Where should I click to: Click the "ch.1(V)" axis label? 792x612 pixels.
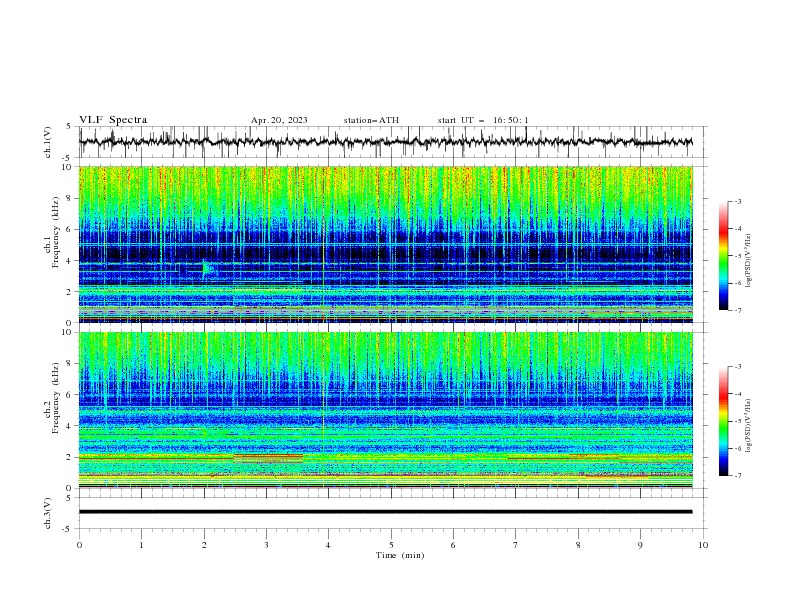(48, 142)
